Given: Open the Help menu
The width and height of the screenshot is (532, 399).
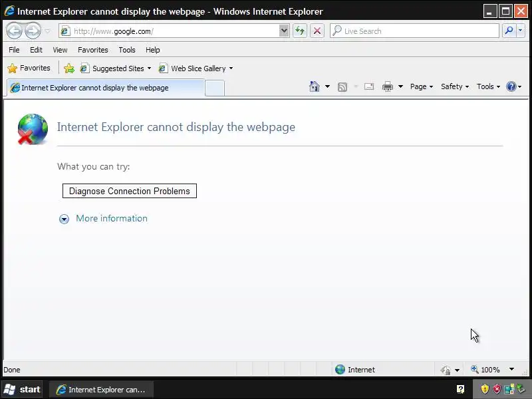Looking at the screenshot, I should 153,50.
